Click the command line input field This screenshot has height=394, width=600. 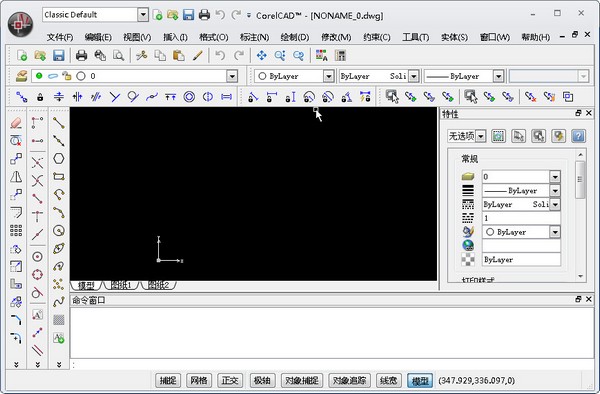click(331, 364)
